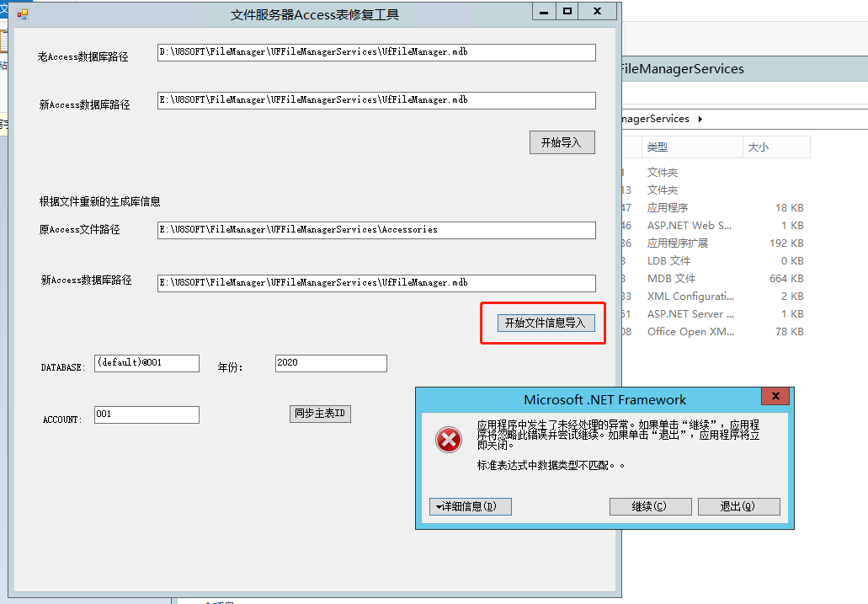Click the DATABASE input field

point(146,364)
